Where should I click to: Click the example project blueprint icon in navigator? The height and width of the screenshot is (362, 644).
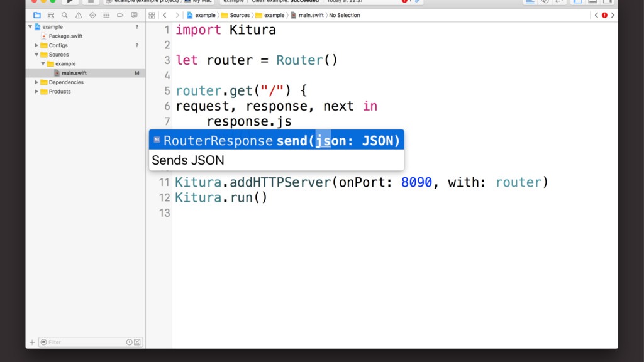(x=37, y=26)
